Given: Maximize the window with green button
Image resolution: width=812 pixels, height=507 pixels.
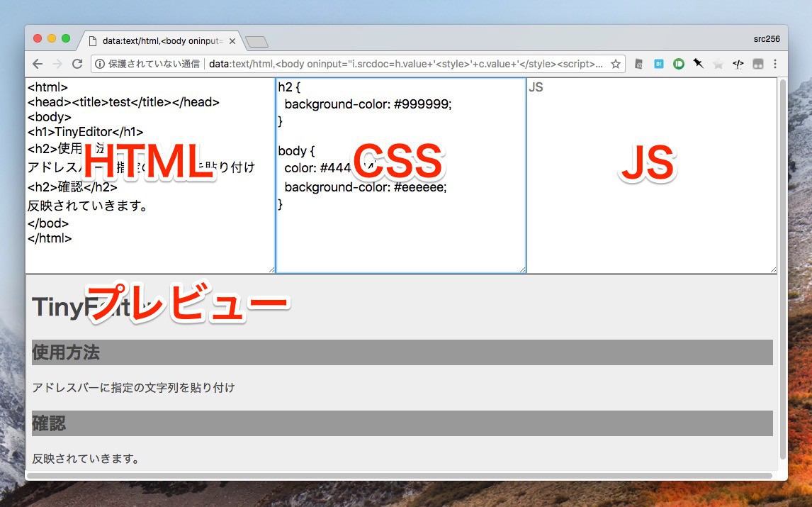Looking at the screenshot, I should click(x=66, y=38).
